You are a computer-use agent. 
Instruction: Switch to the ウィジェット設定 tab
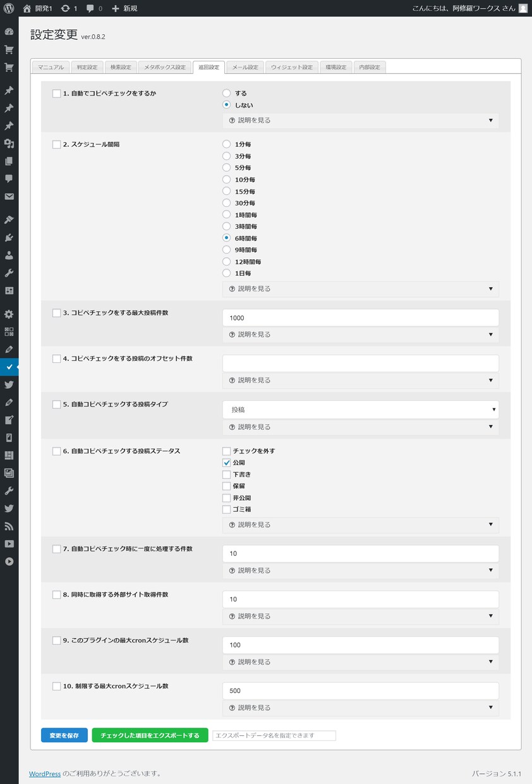[292, 67]
